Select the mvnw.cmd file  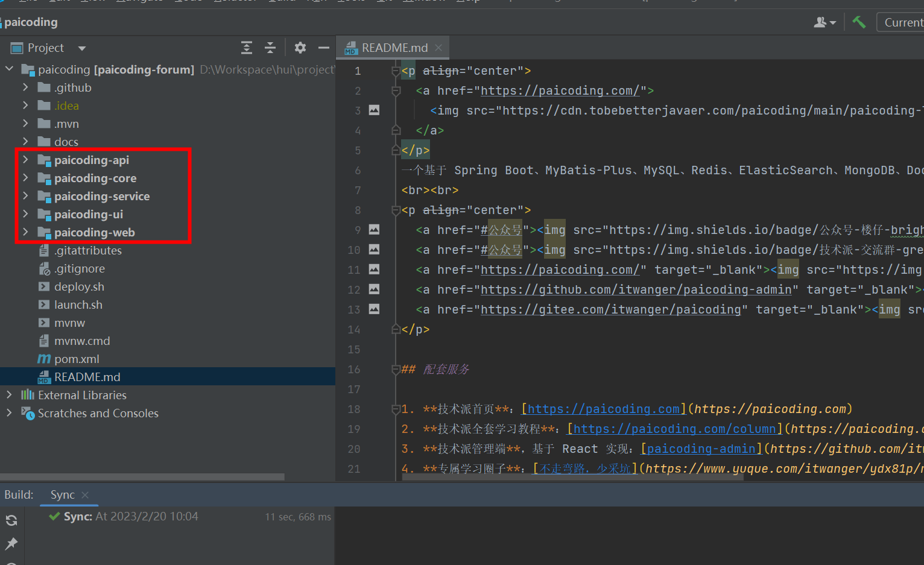click(x=82, y=341)
